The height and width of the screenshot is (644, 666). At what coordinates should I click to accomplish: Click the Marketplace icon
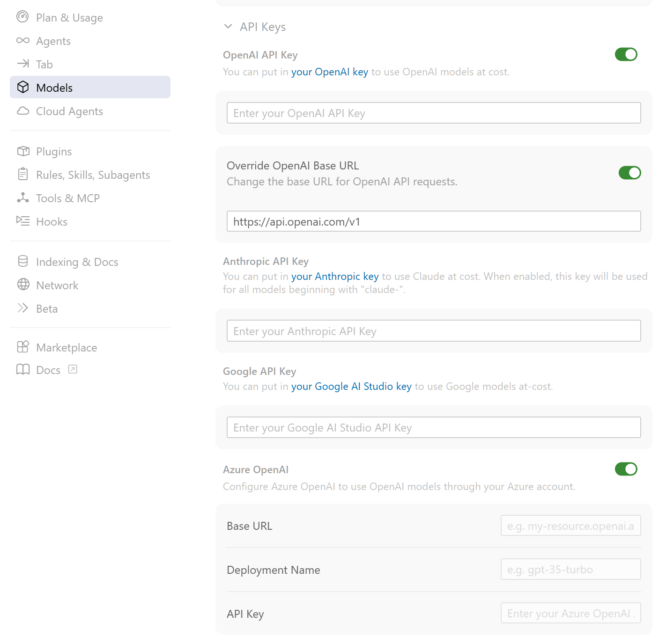(22, 347)
